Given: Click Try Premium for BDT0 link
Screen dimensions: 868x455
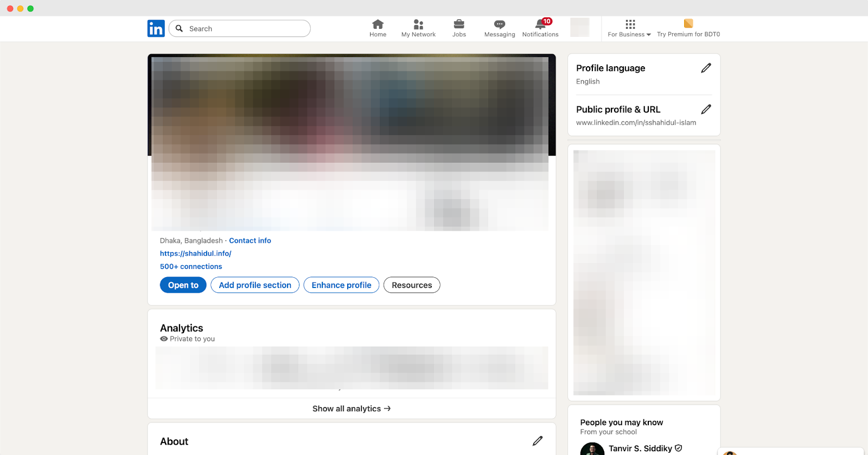Looking at the screenshot, I should click(x=688, y=34).
